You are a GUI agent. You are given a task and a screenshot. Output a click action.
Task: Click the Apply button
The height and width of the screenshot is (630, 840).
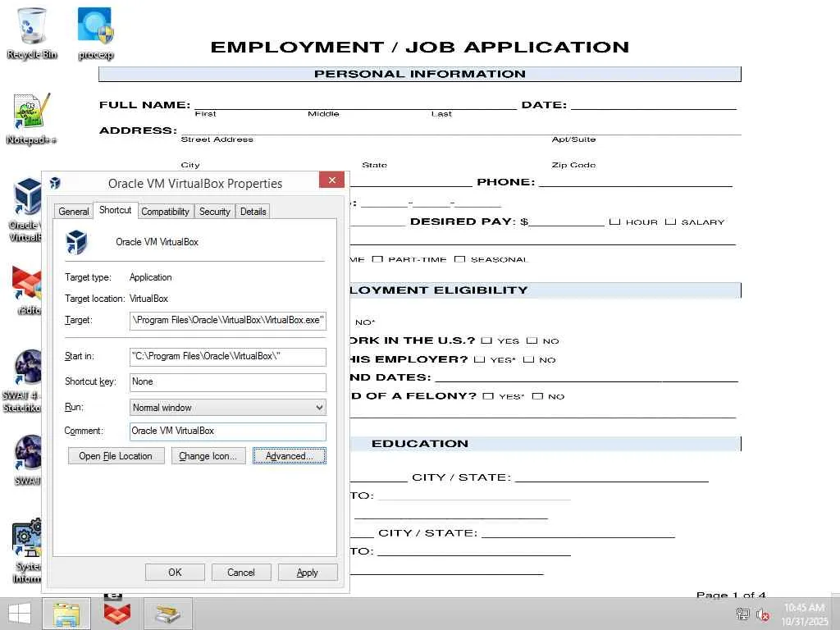click(x=308, y=572)
